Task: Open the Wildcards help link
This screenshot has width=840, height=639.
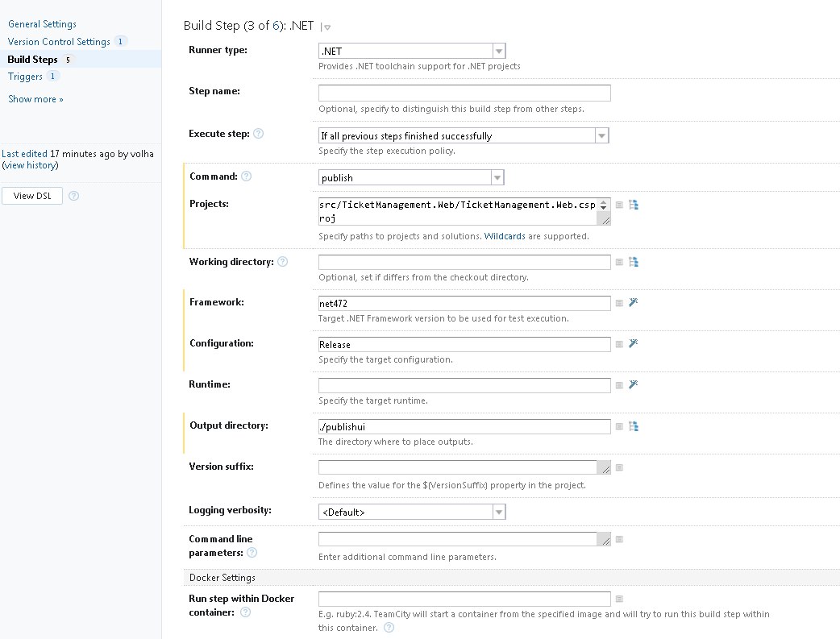Action: 505,236
